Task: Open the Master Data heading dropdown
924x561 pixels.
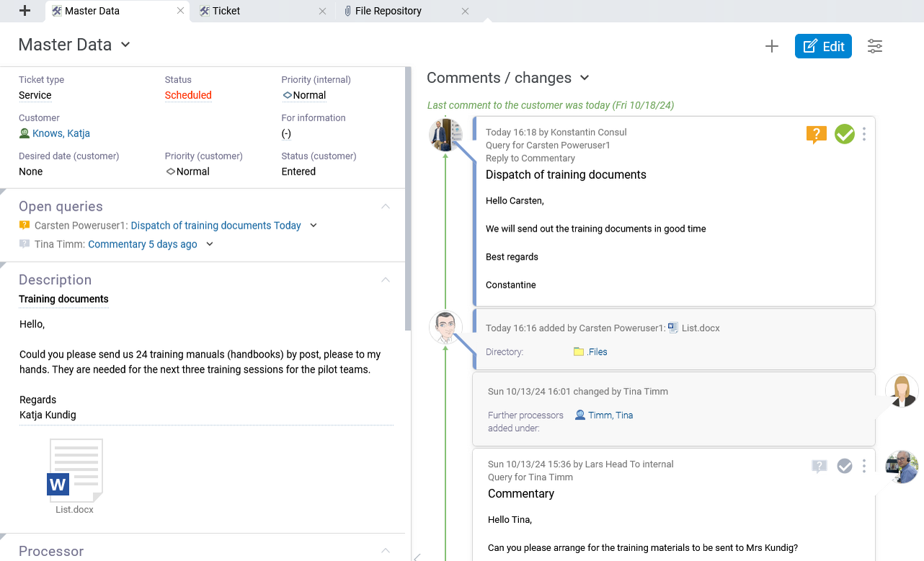Action: [x=125, y=45]
